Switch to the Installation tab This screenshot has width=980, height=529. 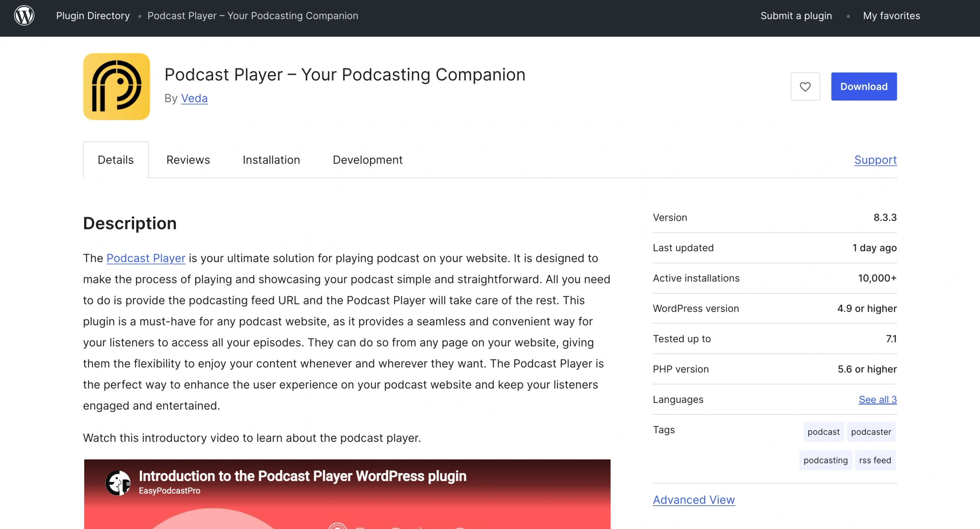point(271,160)
